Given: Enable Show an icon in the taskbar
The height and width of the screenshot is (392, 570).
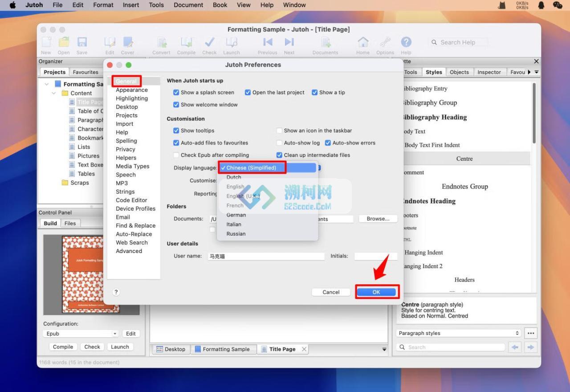Looking at the screenshot, I should click(x=280, y=131).
